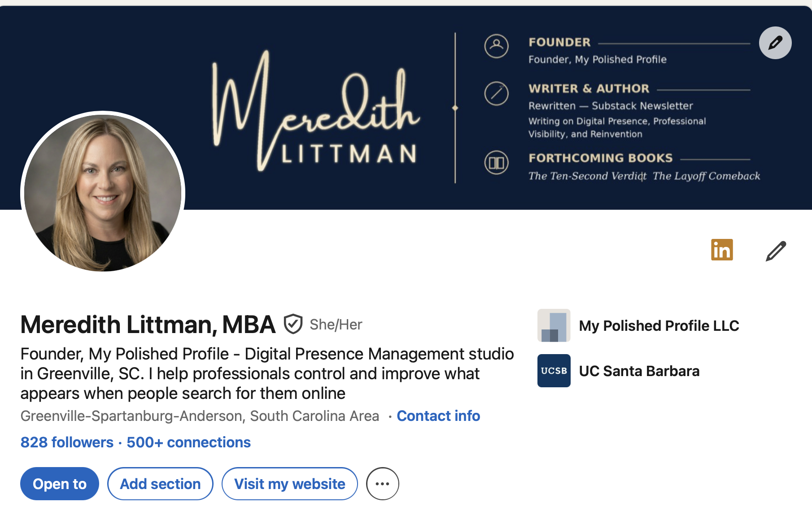Click the Writer & Author pen icon
This screenshot has height=511, width=812.
click(497, 94)
